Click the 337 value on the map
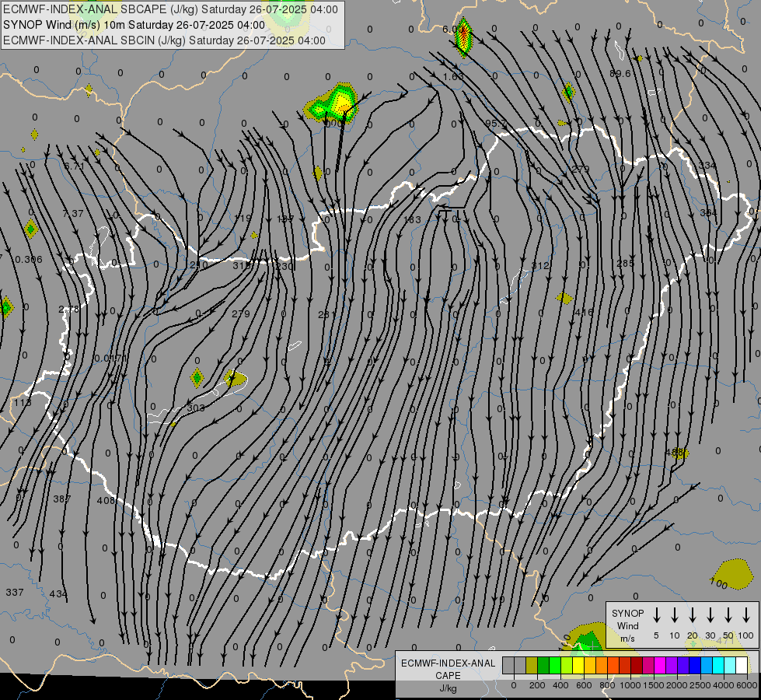Viewport: 761px width, 700px height. pyautogui.click(x=15, y=592)
